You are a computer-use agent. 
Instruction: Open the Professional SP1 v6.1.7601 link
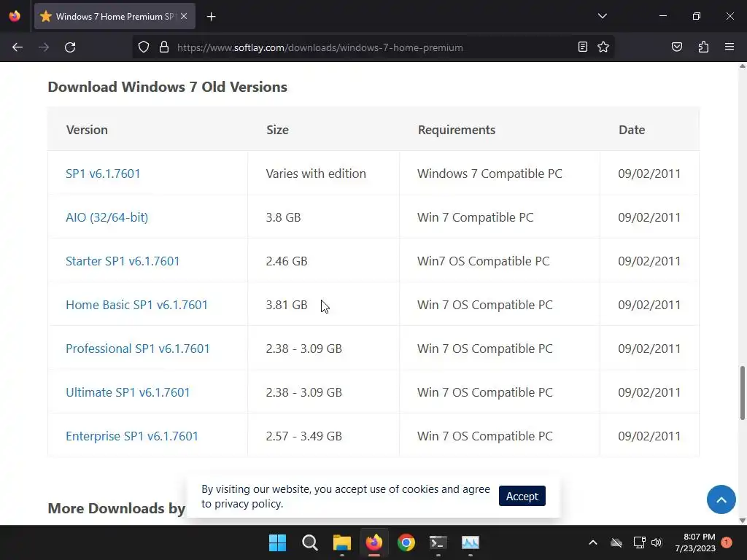tap(138, 349)
